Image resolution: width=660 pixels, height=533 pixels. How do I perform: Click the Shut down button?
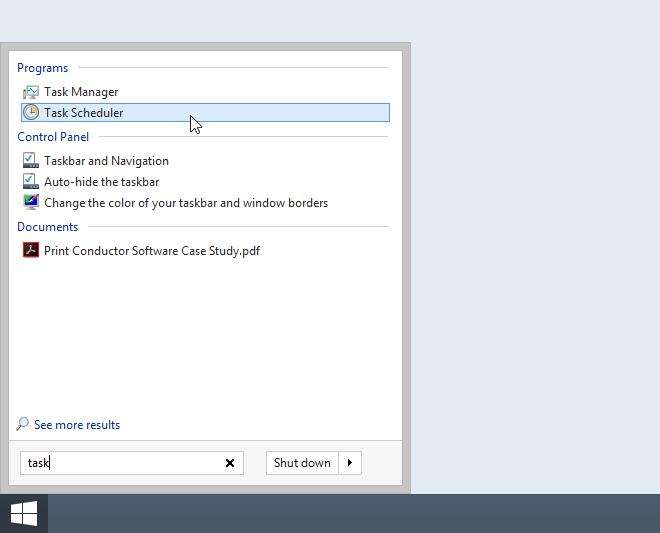pyautogui.click(x=302, y=463)
